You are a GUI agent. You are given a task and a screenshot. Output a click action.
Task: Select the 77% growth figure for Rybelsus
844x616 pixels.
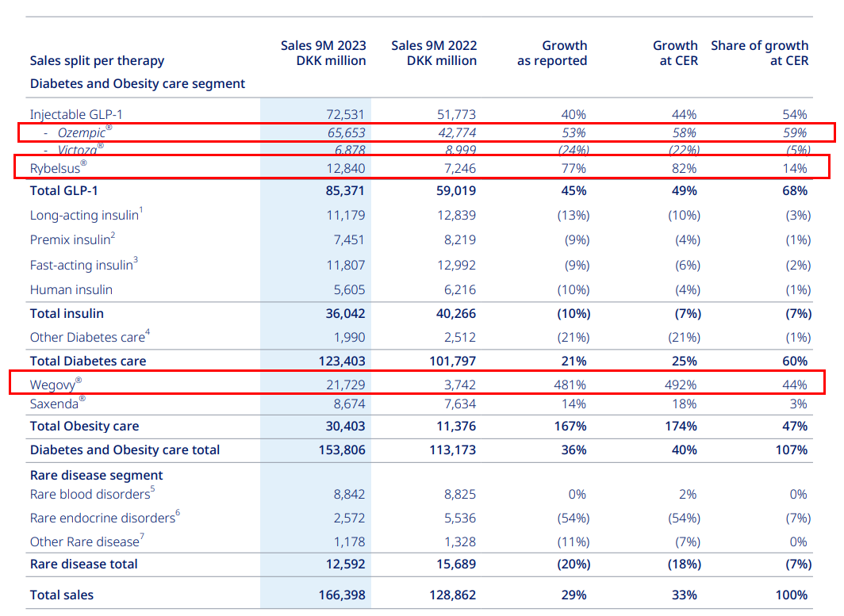(x=574, y=168)
